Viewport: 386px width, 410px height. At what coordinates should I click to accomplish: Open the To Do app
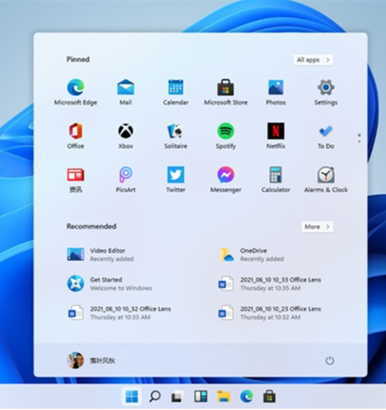coord(326,136)
